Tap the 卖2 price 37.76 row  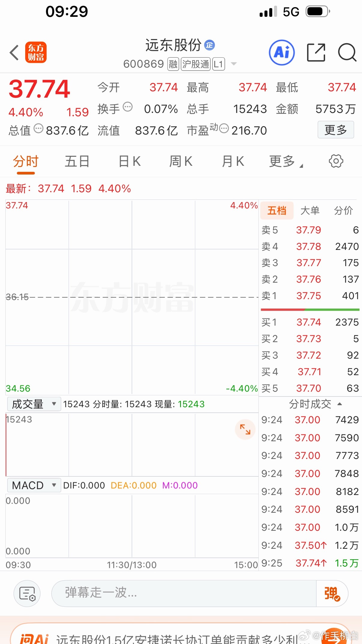pos(310,279)
